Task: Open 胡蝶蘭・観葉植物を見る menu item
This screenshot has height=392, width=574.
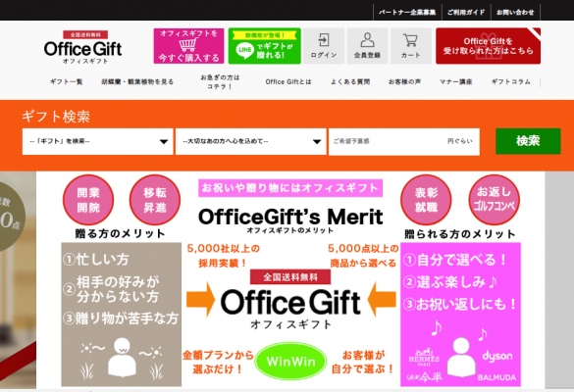Action: pos(137,81)
